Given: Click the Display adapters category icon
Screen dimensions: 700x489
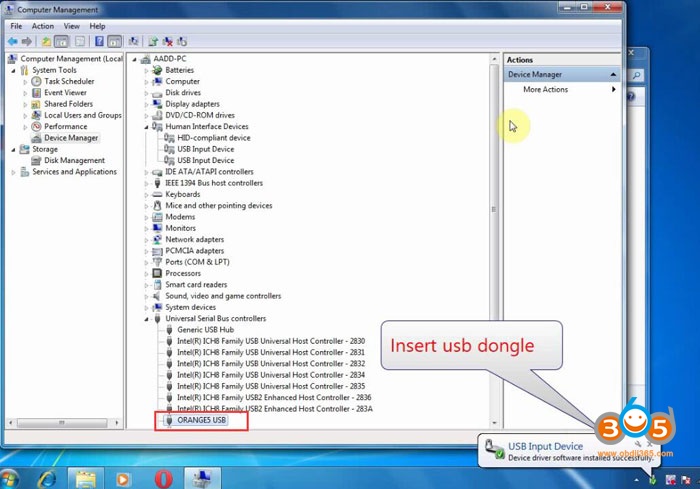Looking at the screenshot, I should coord(157,104).
